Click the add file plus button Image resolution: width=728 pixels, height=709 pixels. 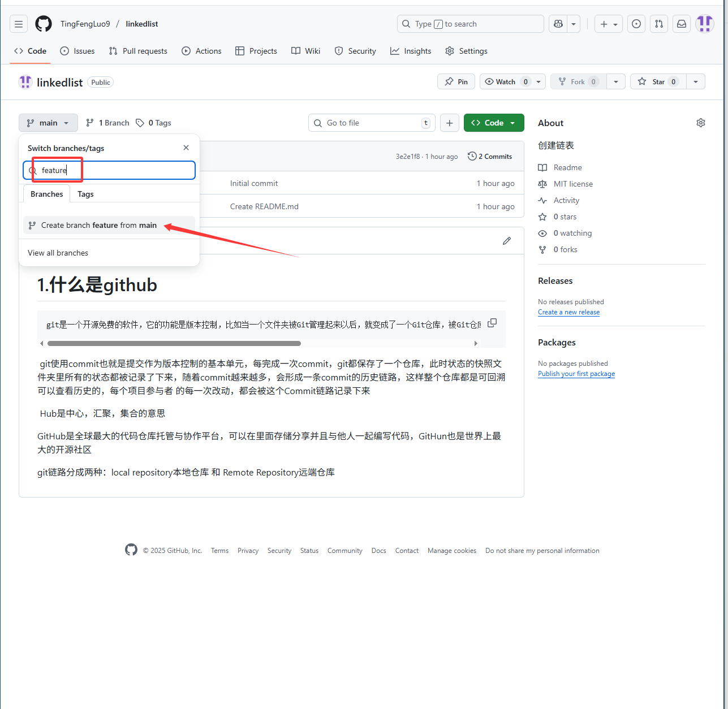(x=450, y=123)
